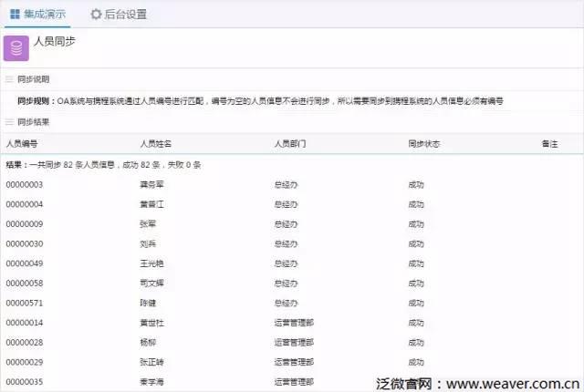Select employee number 00000028
This screenshot has width=584, height=392.
[25, 342]
